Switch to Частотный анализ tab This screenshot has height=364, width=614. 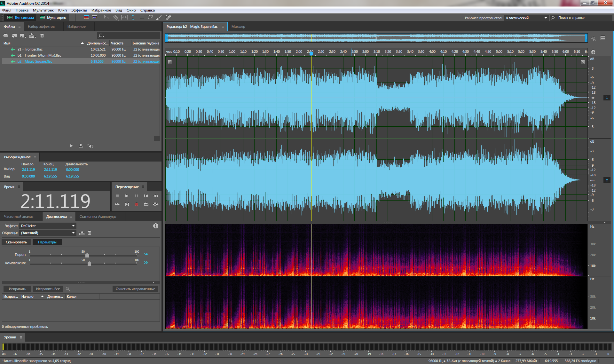(19, 217)
